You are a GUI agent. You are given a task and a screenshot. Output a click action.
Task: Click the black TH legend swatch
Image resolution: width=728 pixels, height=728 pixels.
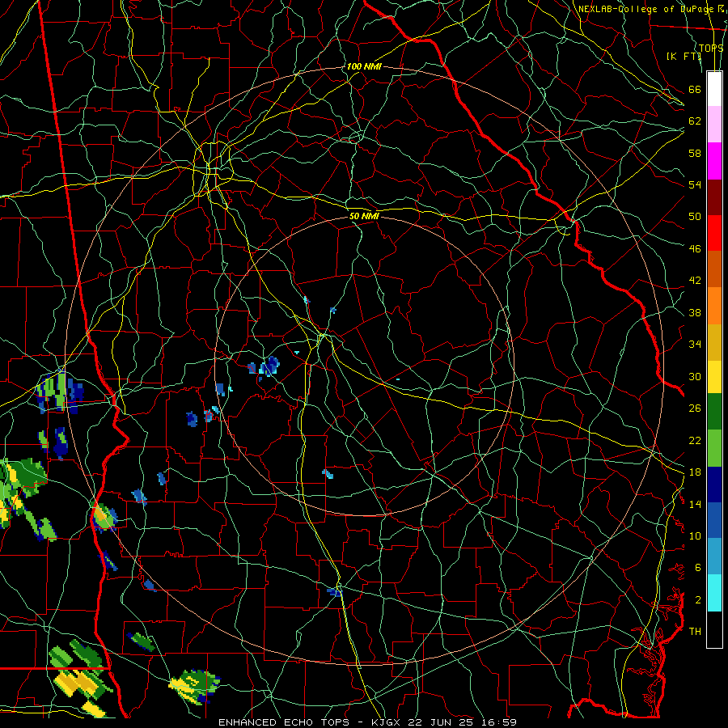(x=714, y=629)
